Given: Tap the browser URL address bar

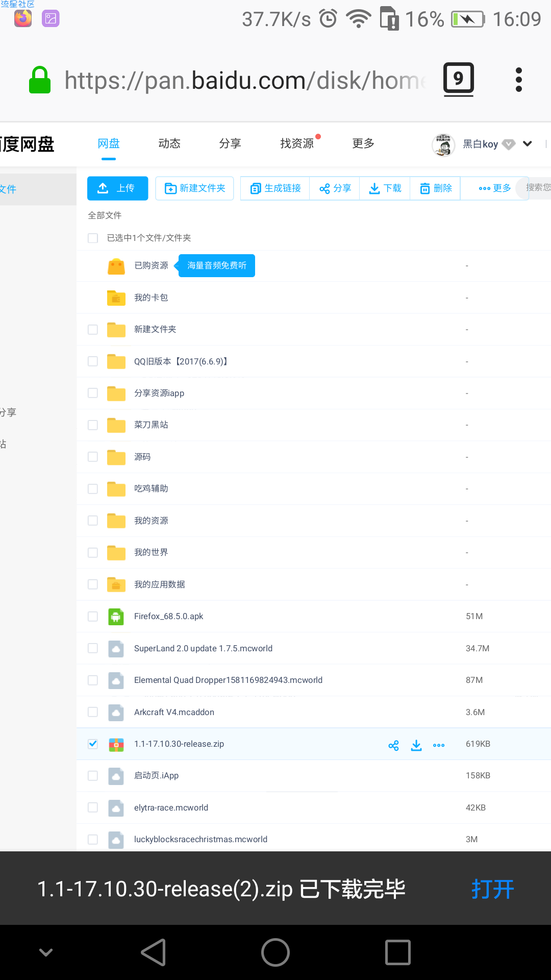Looking at the screenshot, I should tap(245, 80).
